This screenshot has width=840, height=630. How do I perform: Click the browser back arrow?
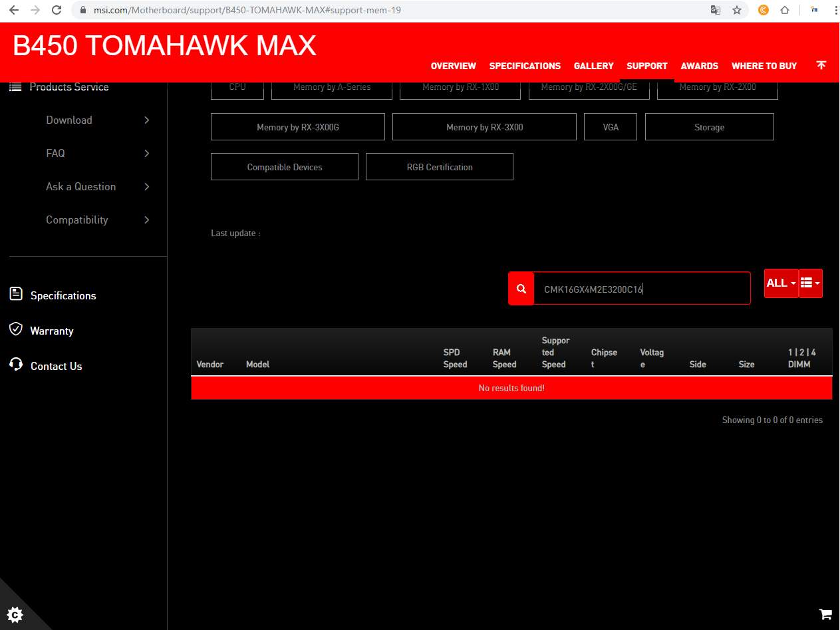tap(13, 10)
